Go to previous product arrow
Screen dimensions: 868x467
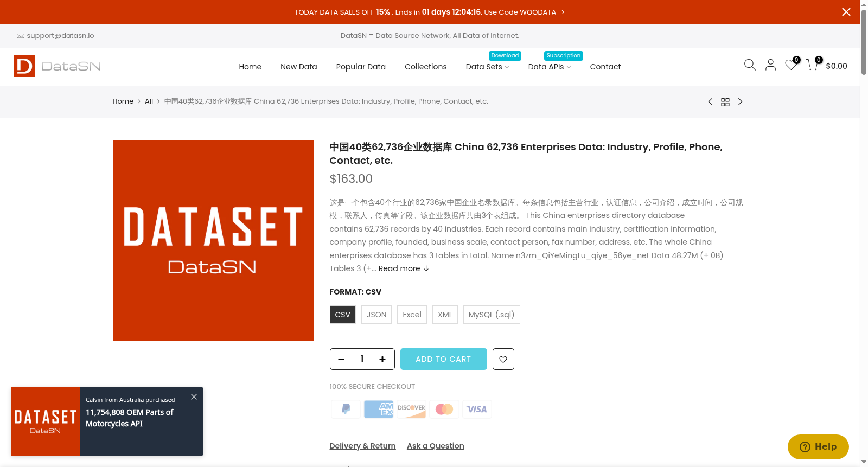click(710, 101)
